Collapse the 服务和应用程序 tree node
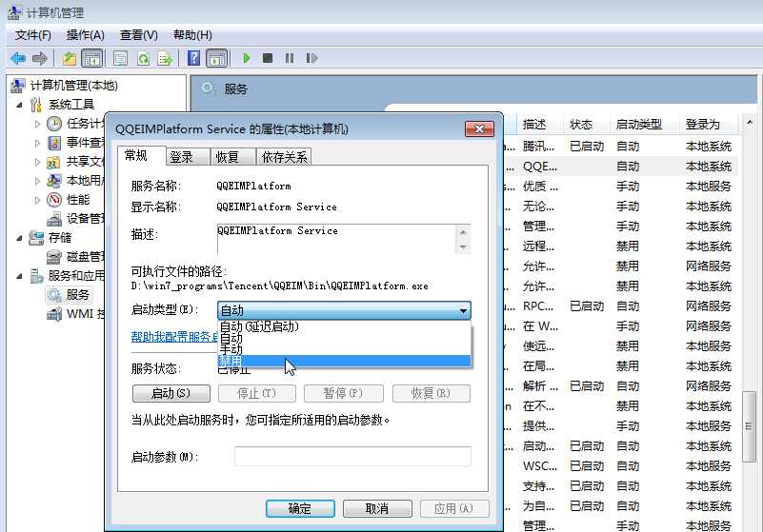This screenshot has height=532, width=763. [19, 276]
